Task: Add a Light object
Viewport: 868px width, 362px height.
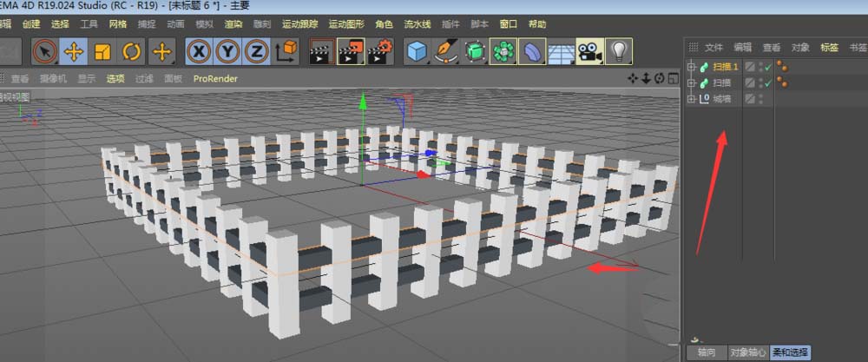Action: pyautogui.click(x=617, y=52)
